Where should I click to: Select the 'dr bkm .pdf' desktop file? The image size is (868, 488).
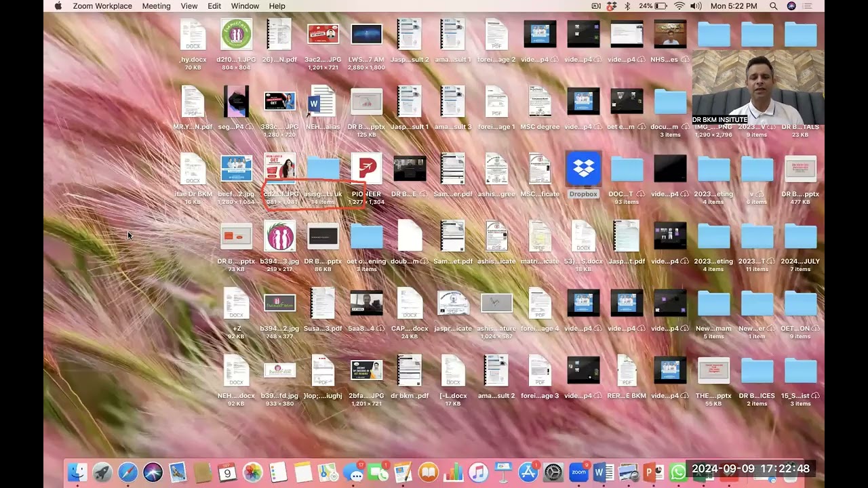pyautogui.click(x=410, y=377)
